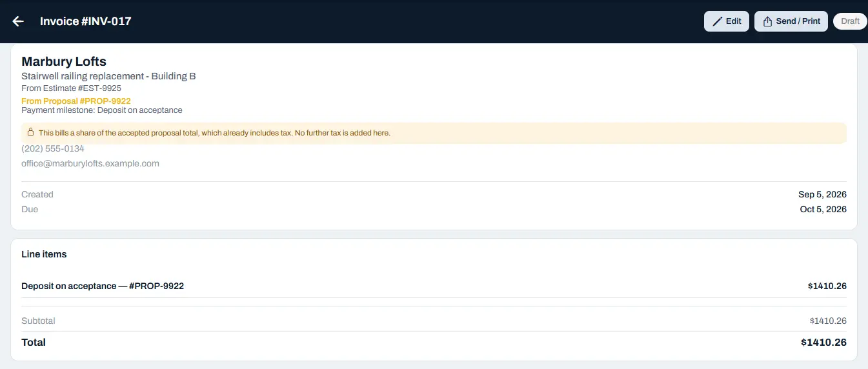Click the Draft status badge
The height and width of the screenshot is (369, 868).
[x=850, y=21]
